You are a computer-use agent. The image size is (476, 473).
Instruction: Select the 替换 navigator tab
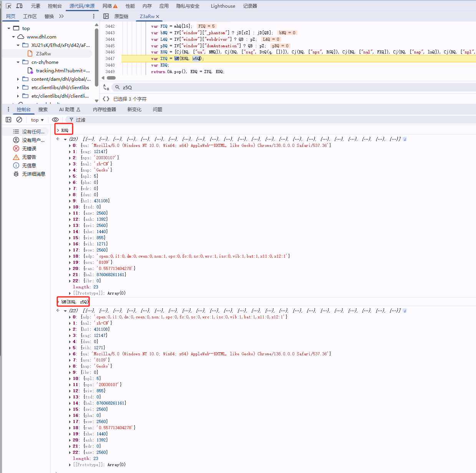pyautogui.click(x=49, y=16)
